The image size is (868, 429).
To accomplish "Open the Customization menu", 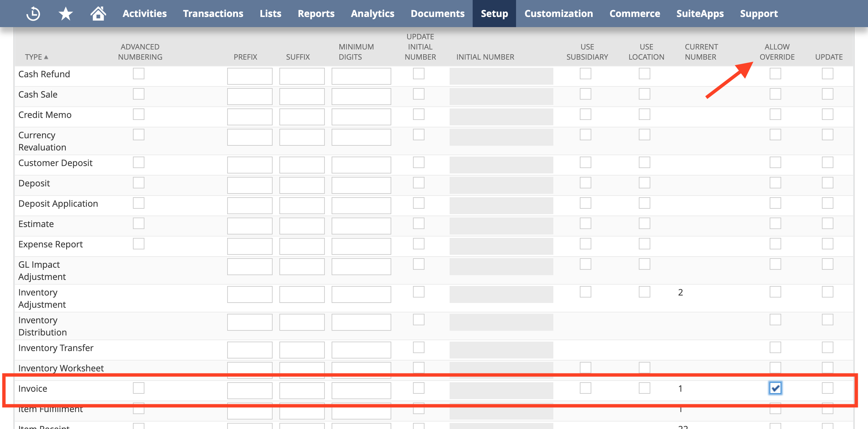I will [x=558, y=14].
